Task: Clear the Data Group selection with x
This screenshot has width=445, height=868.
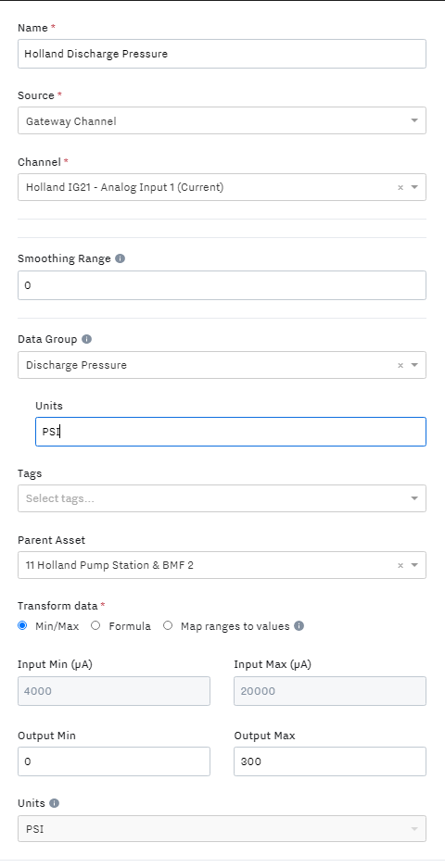Action: coord(400,365)
